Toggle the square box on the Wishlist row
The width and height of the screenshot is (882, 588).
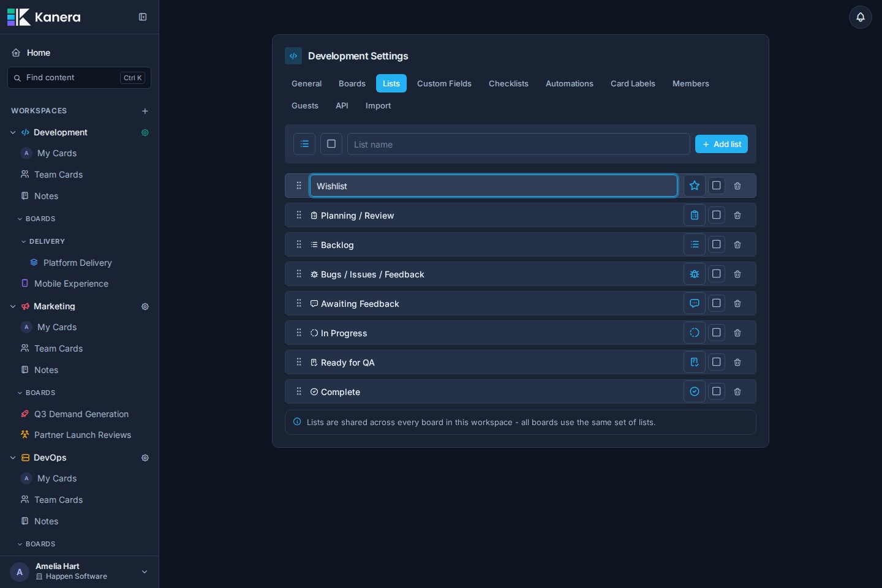tap(716, 186)
